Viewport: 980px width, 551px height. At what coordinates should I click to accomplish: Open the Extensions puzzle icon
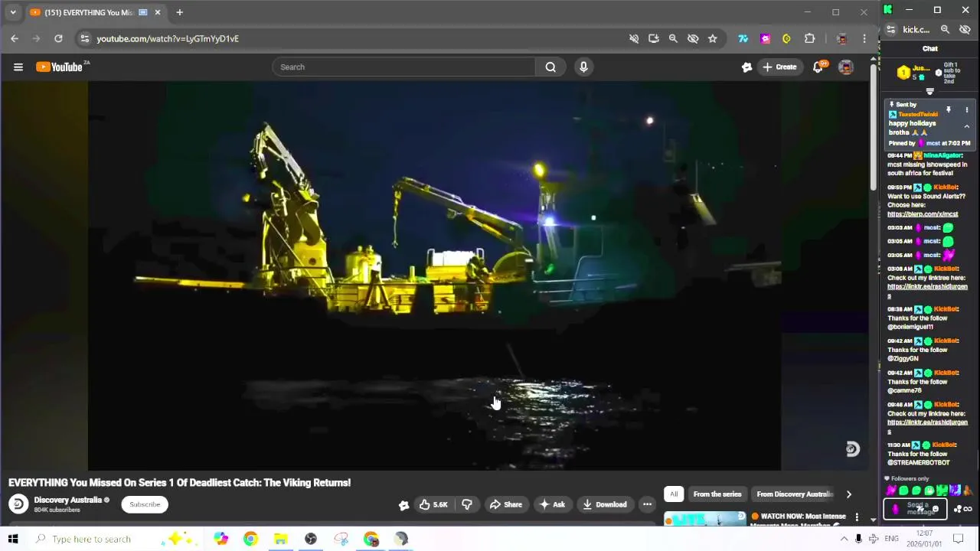[x=809, y=38]
